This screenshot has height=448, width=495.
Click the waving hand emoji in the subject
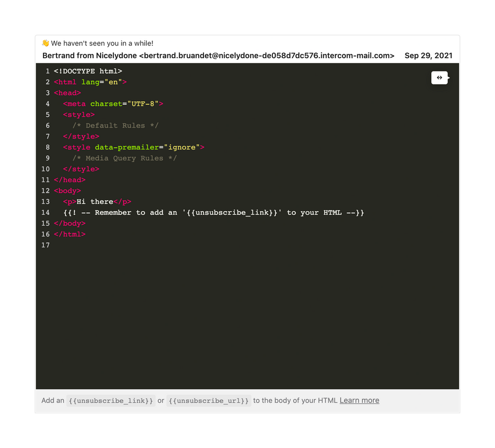[x=45, y=43]
